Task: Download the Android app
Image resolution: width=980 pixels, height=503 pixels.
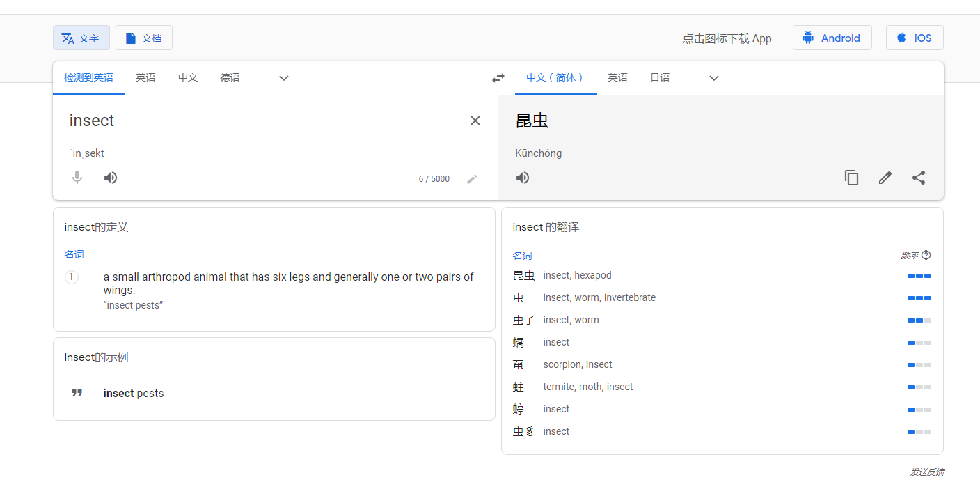Action: (832, 38)
